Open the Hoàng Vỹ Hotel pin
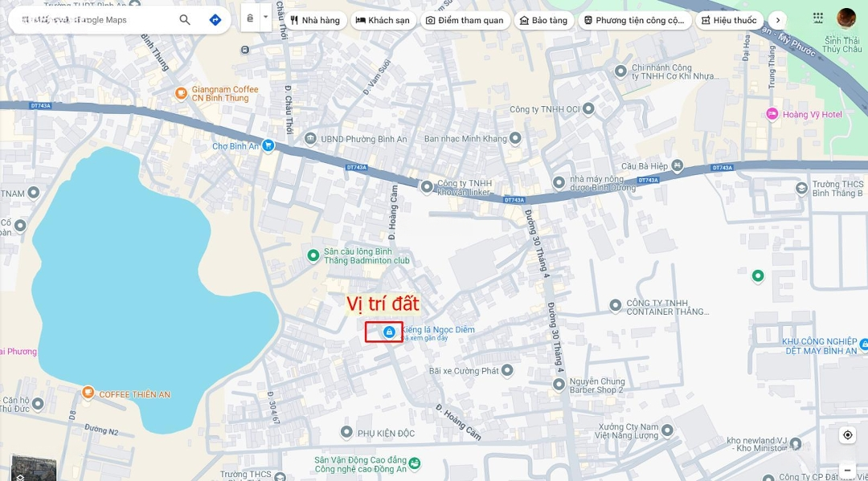868x481 pixels. [x=772, y=115]
